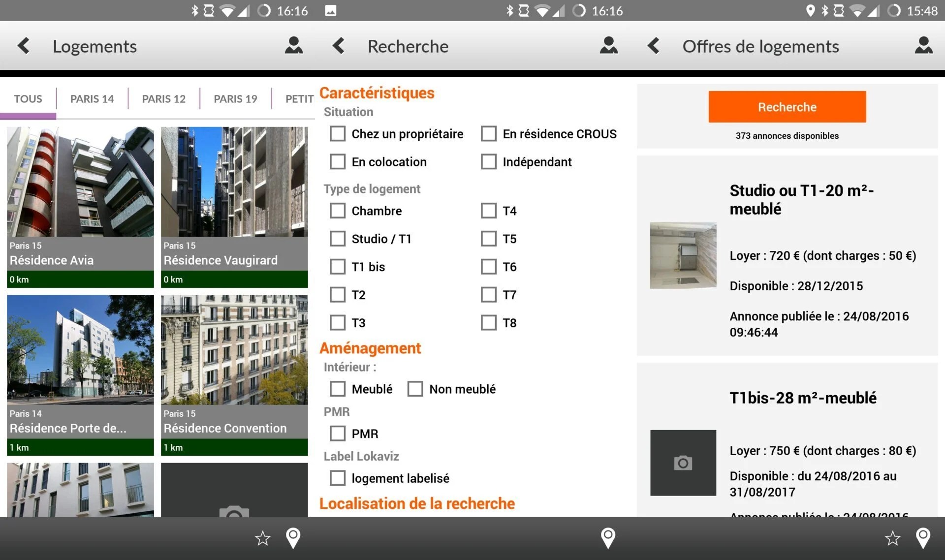
Task: Open the map view from the Recherche screen
Action: [x=608, y=538]
